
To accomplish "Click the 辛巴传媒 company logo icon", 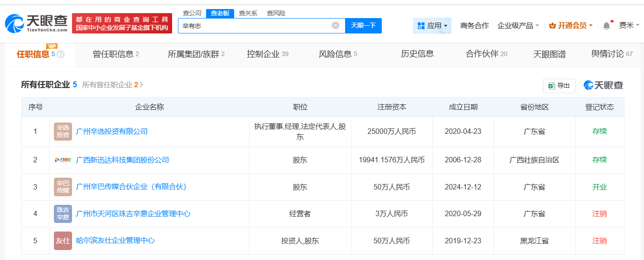I will click(x=63, y=187).
